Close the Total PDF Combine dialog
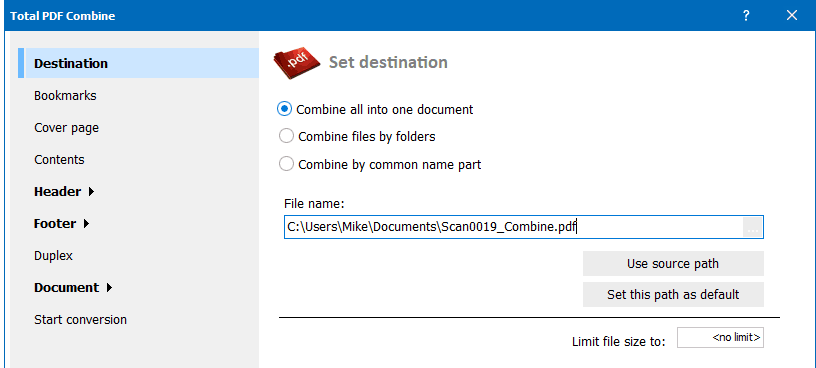This screenshot has width=816, height=368. (x=792, y=16)
